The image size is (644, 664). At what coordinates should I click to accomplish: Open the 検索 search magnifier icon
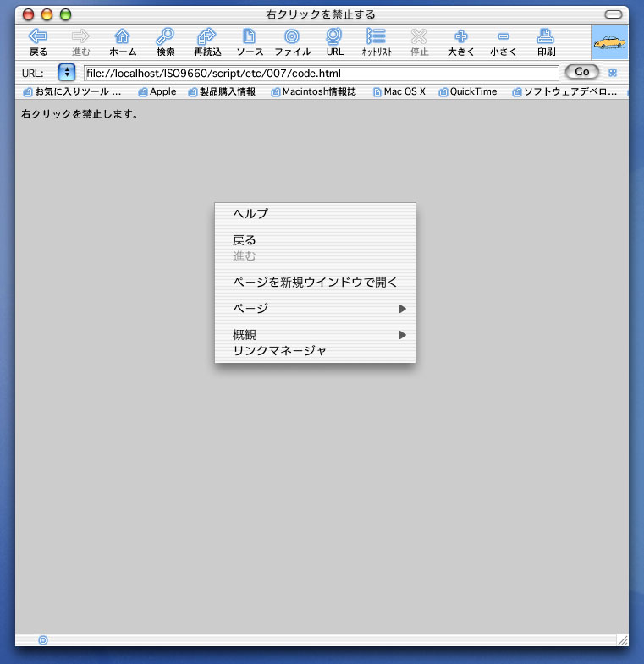pos(165,37)
